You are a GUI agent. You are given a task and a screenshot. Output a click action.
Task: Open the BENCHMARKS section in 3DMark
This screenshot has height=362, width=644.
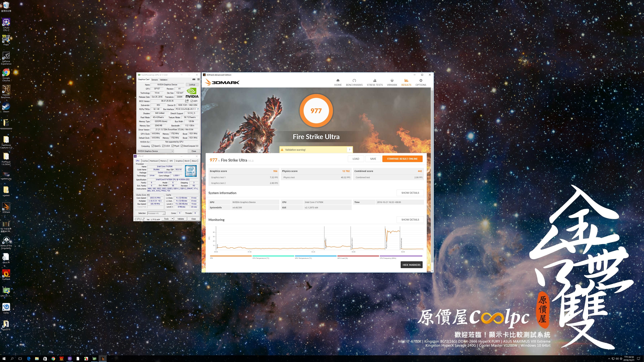click(x=354, y=82)
